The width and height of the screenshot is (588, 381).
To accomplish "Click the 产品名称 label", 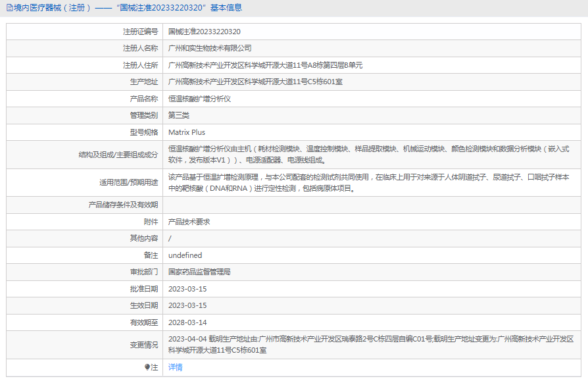I will 144,99.
